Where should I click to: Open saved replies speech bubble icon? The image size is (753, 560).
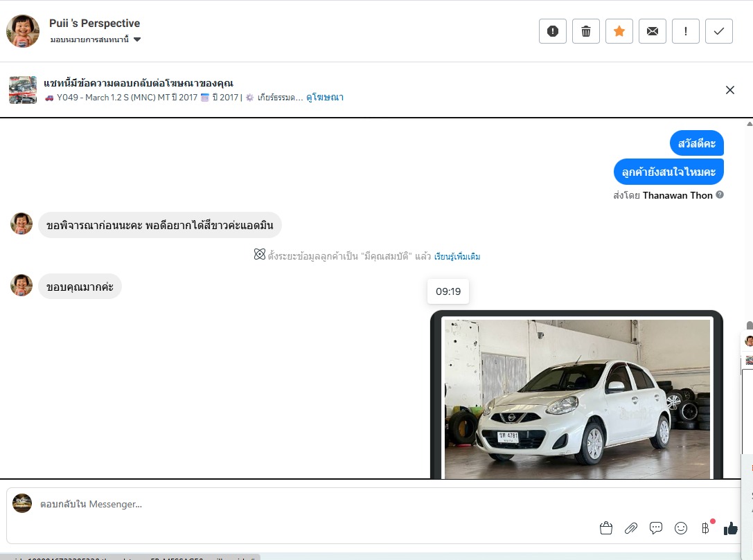click(656, 528)
